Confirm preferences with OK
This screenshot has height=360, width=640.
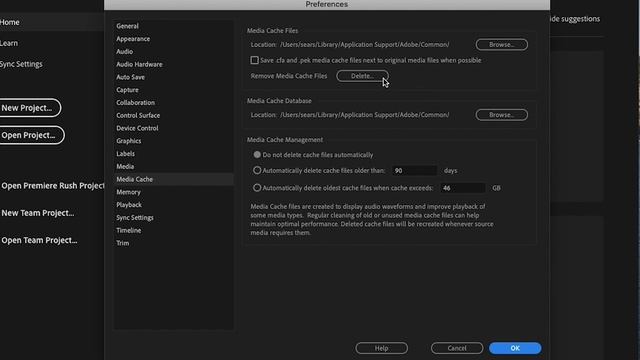(x=515, y=348)
